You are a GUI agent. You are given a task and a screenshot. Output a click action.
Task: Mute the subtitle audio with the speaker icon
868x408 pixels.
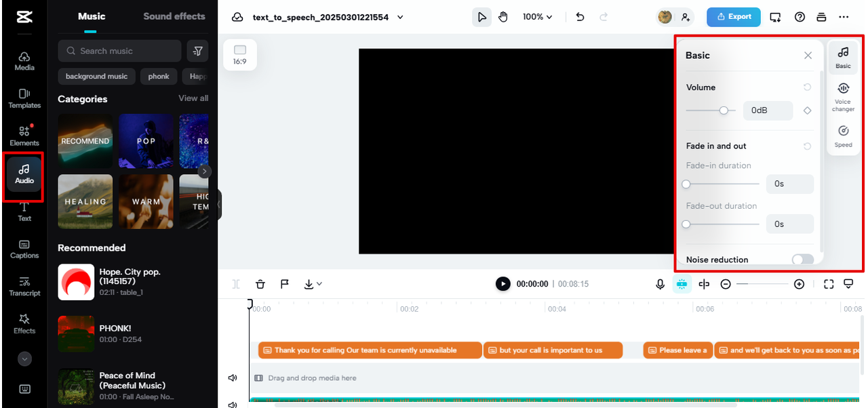(233, 378)
